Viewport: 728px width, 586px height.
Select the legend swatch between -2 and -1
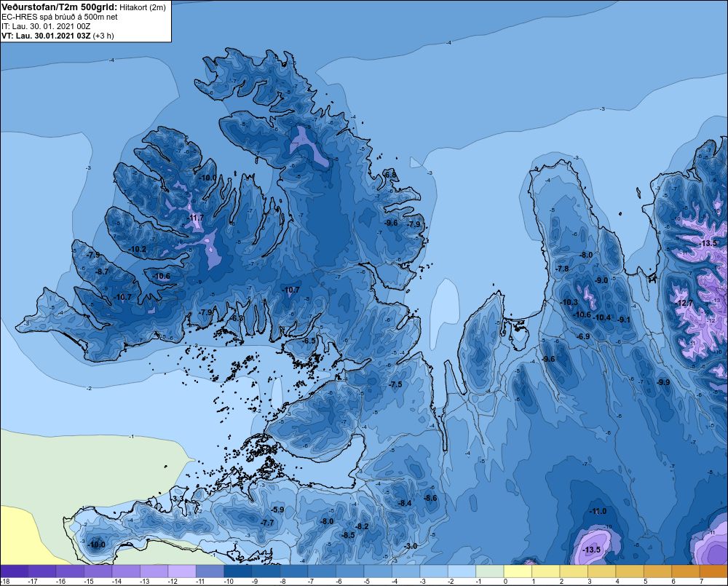point(462,571)
